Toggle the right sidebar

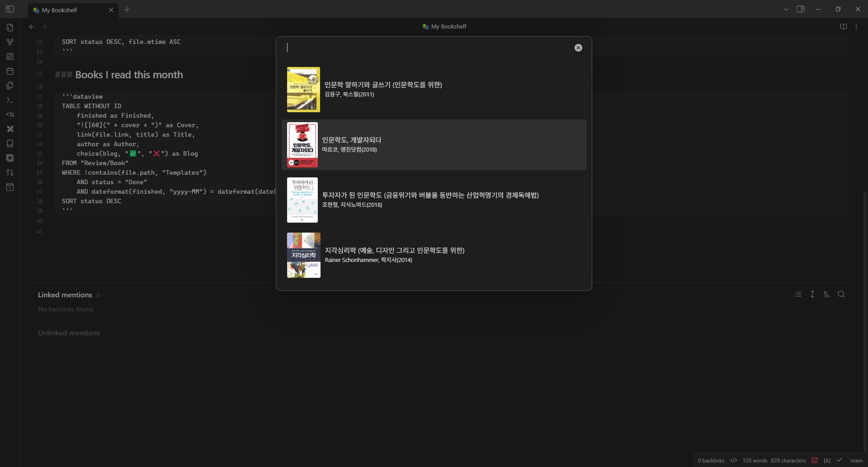pyautogui.click(x=801, y=9)
